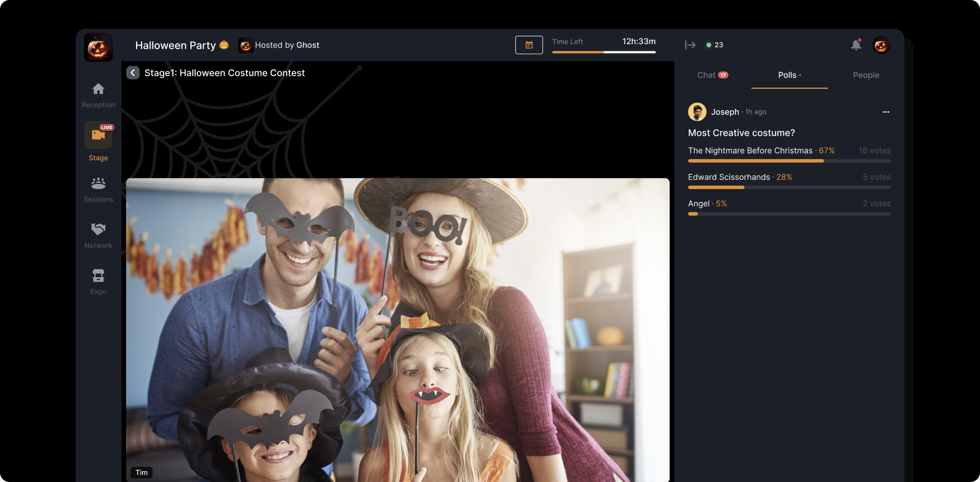Click the Halloween Party title
This screenshot has width=980, height=482.
coord(175,45)
